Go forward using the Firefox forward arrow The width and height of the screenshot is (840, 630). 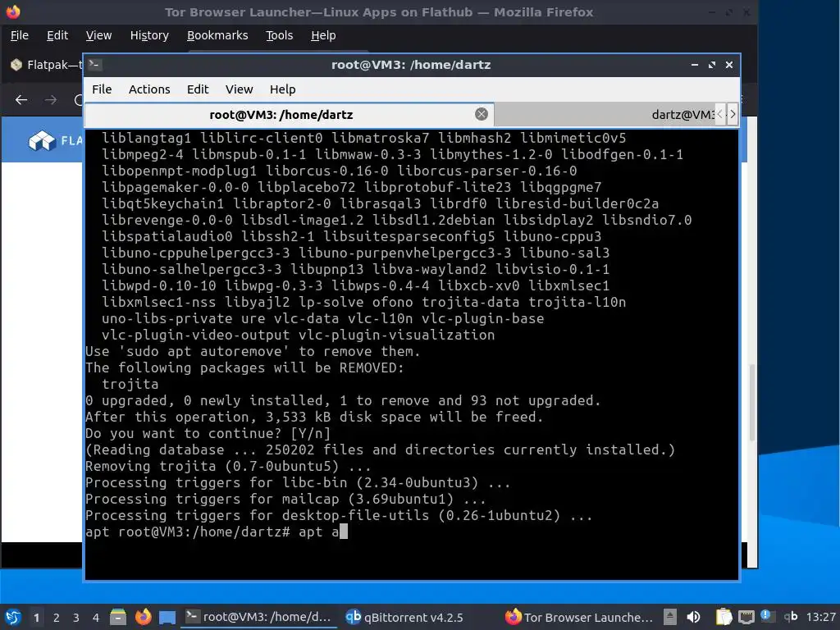tap(50, 100)
